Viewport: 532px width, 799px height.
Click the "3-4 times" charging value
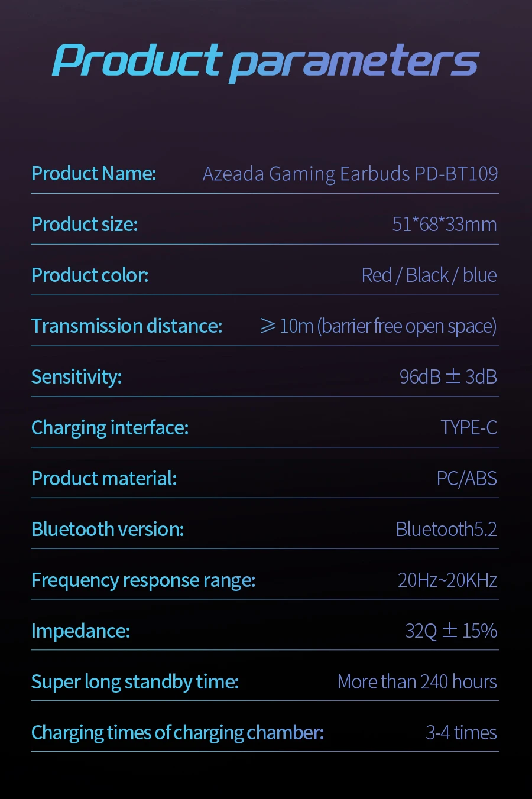pos(461,733)
